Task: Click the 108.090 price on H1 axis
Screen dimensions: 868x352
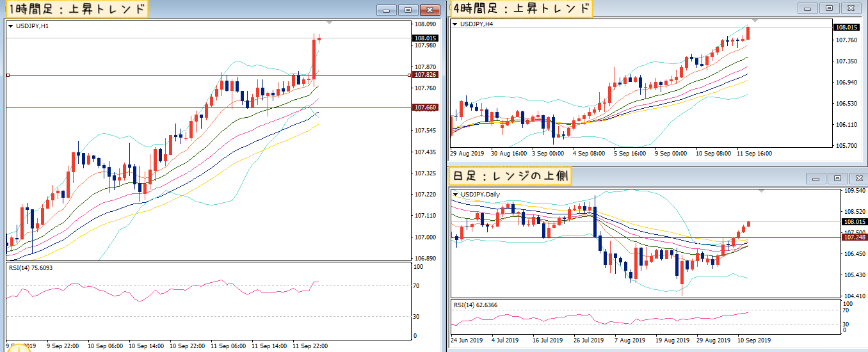Action: (426, 24)
